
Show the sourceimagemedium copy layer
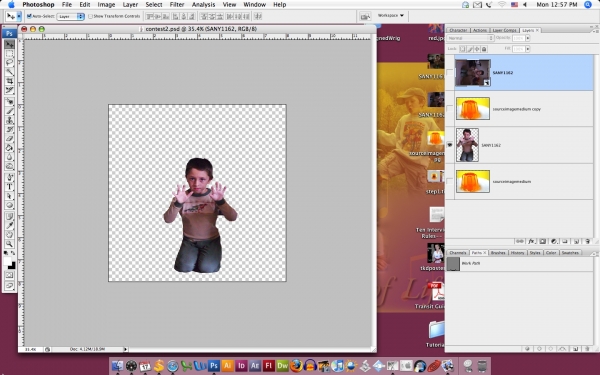(x=450, y=109)
